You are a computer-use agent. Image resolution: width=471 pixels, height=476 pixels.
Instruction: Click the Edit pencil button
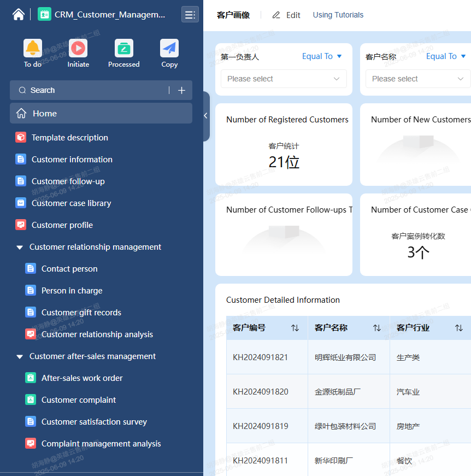pyautogui.click(x=286, y=15)
